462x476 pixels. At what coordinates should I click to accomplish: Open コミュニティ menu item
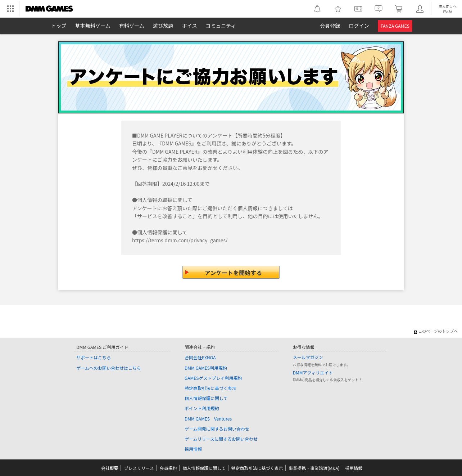point(221,26)
